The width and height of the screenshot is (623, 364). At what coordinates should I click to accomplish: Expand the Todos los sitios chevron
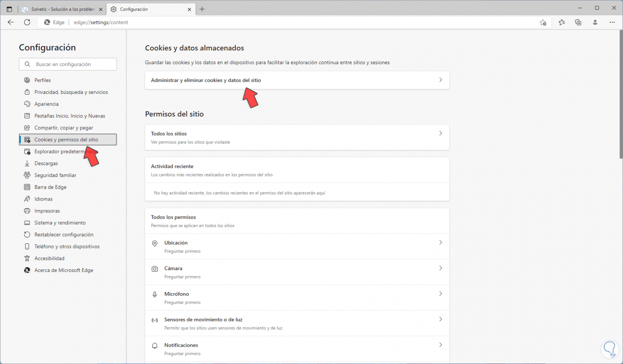click(440, 134)
